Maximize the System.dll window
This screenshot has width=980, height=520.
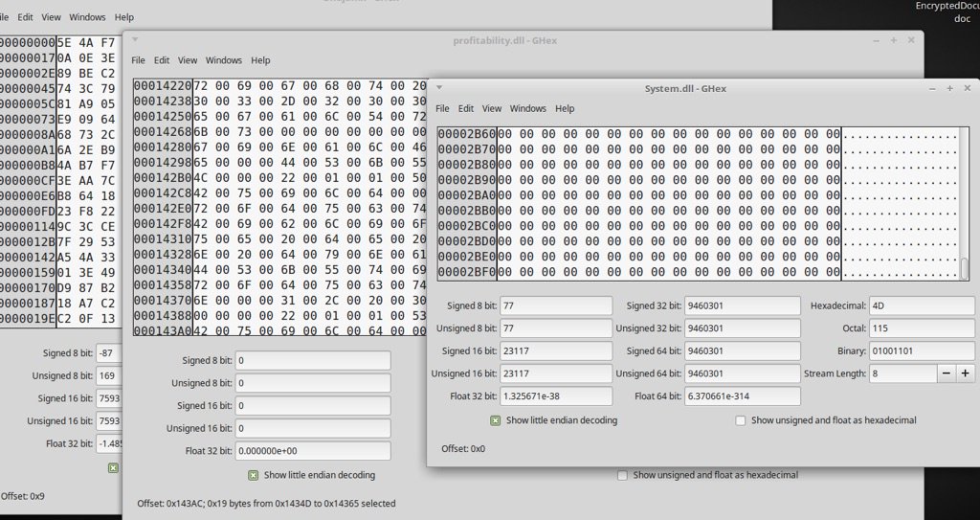coord(949,89)
